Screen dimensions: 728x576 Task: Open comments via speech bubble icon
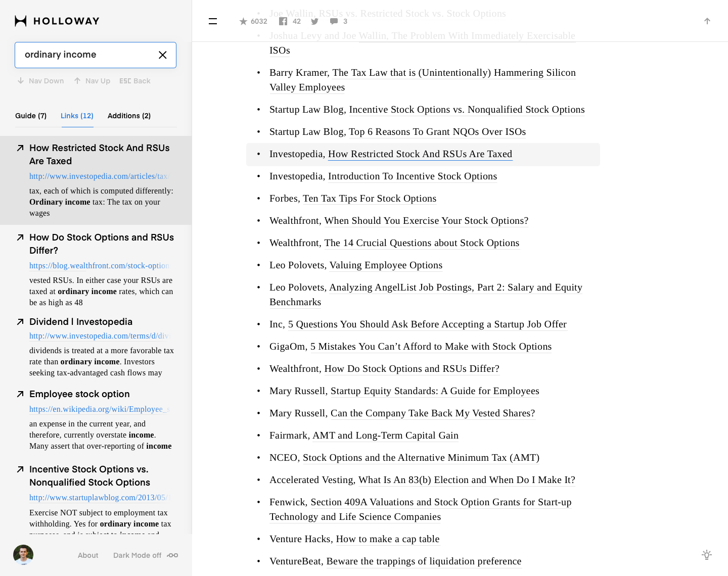(x=334, y=21)
